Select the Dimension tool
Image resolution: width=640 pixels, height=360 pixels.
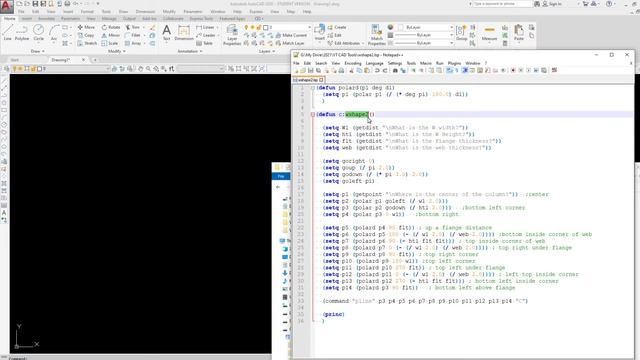coord(184,32)
